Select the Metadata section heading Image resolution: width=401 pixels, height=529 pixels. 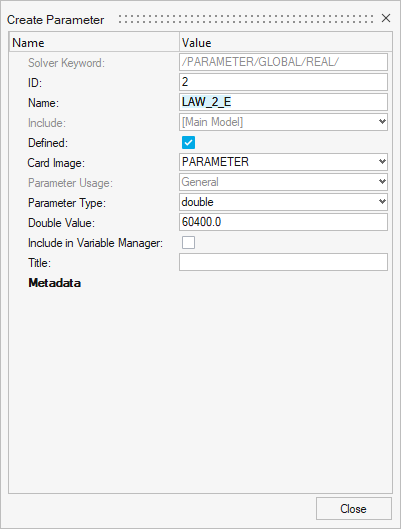(55, 283)
